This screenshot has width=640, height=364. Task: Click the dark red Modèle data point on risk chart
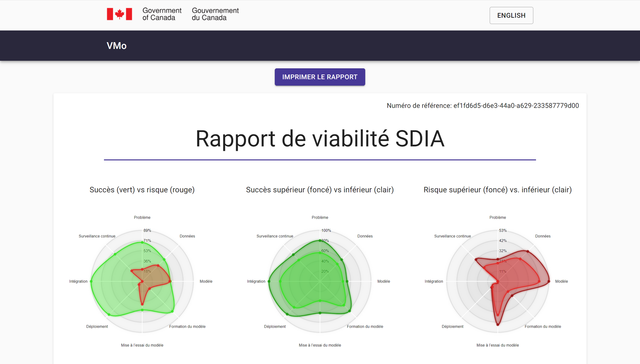[x=549, y=282]
